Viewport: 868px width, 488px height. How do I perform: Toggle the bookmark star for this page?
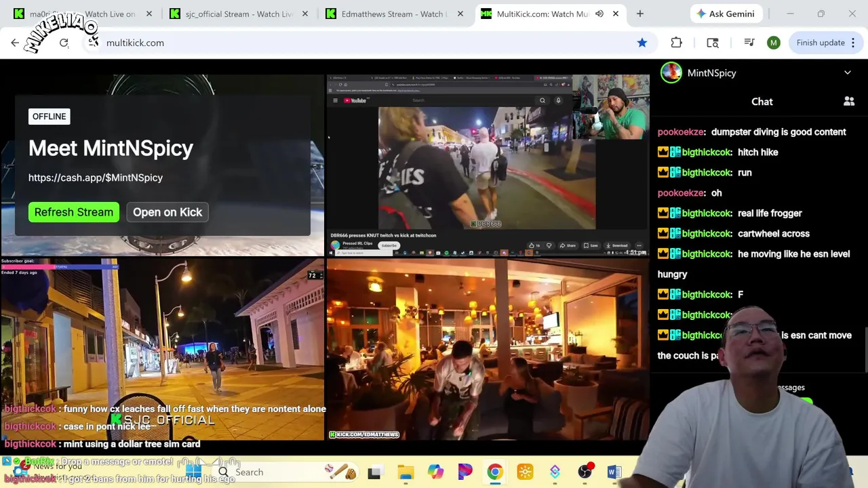[642, 43]
